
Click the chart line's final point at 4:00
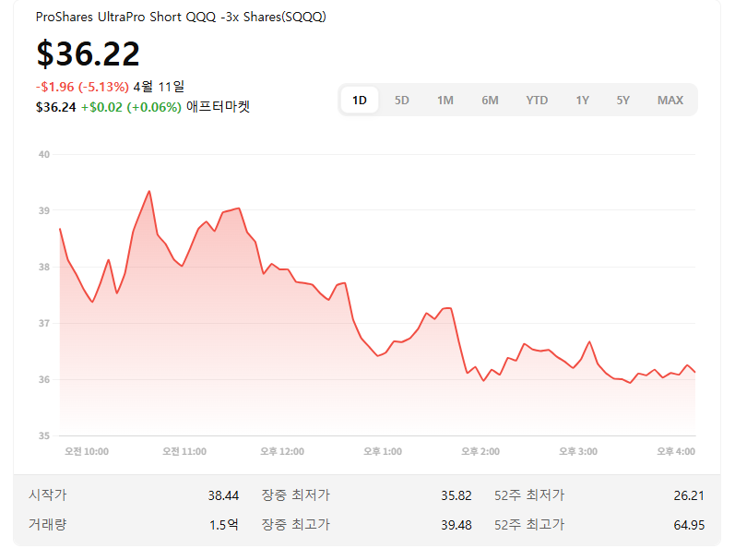click(694, 372)
